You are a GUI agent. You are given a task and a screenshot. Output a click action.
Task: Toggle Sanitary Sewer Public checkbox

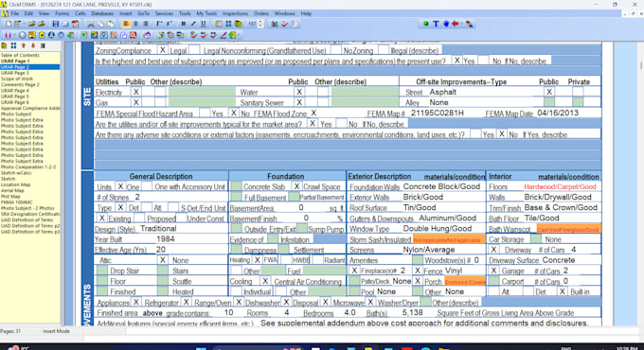[299, 102]
